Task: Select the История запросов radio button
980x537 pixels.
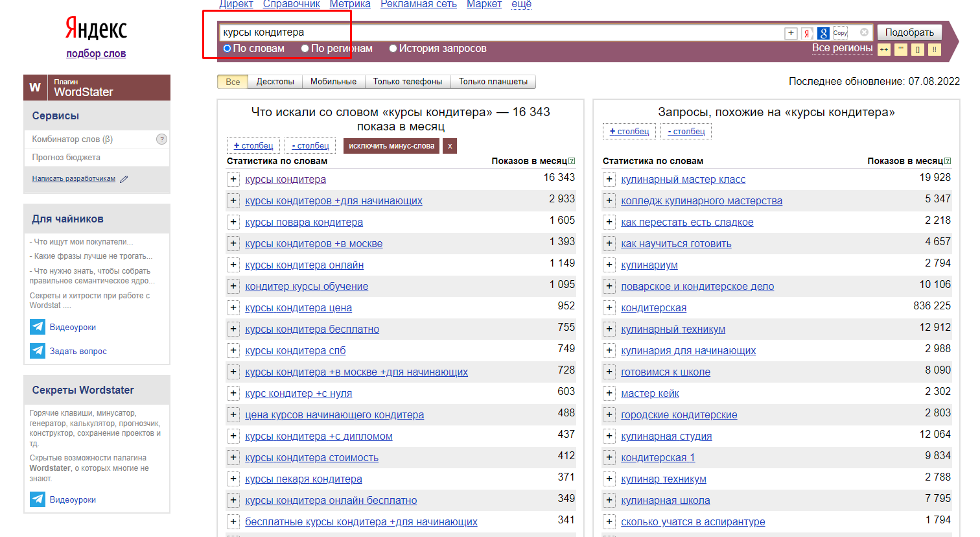Action: [393, 49]
